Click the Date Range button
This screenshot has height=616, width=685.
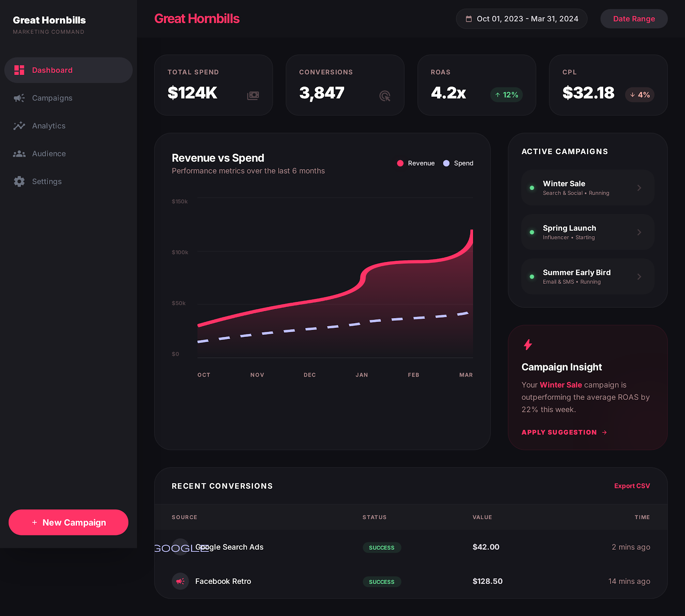tap(634, 19)
